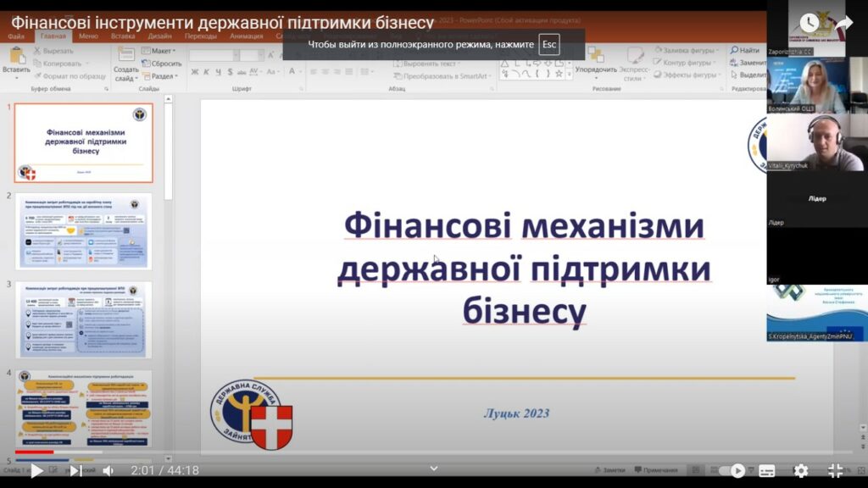
Task: Open video player settings gear
Action: 801,471
